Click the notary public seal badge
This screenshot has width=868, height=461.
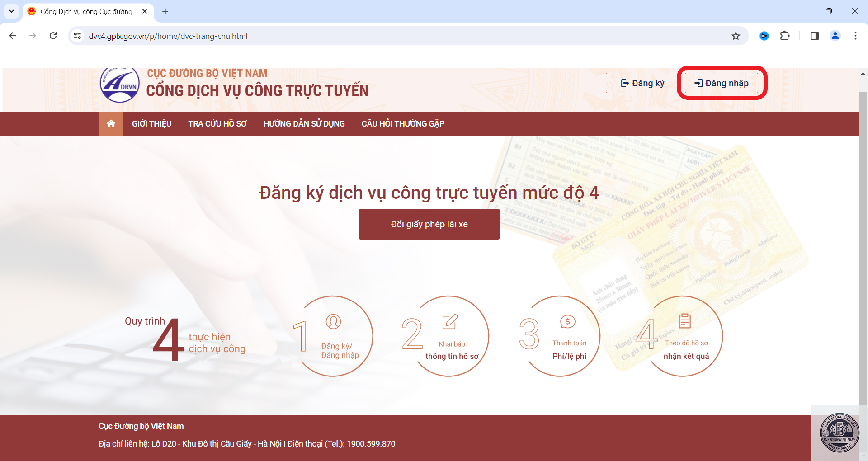coord(839,432)
